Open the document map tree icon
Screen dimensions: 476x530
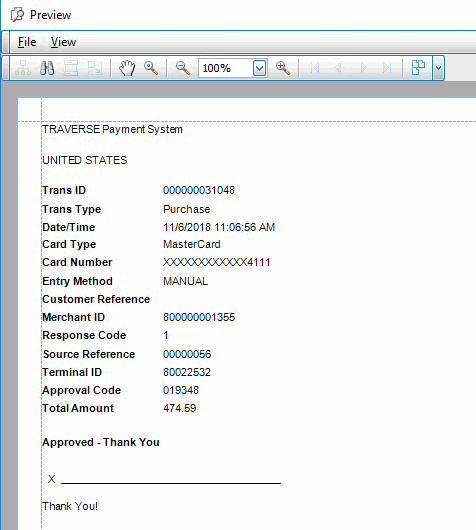pos(23,68)
